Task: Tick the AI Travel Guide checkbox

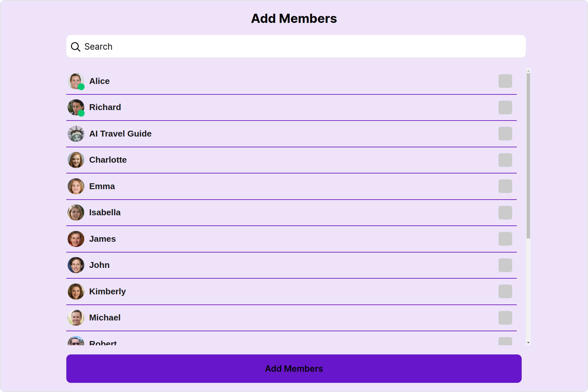Action: pos(505,134)
